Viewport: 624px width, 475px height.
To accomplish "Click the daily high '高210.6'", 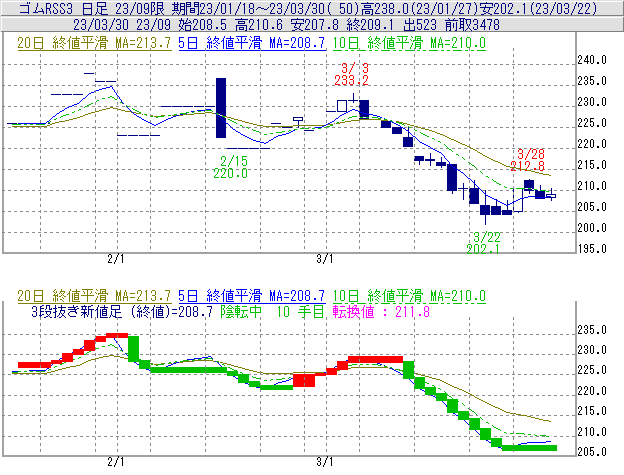I will pyautogui.click(x=259, y=25).
